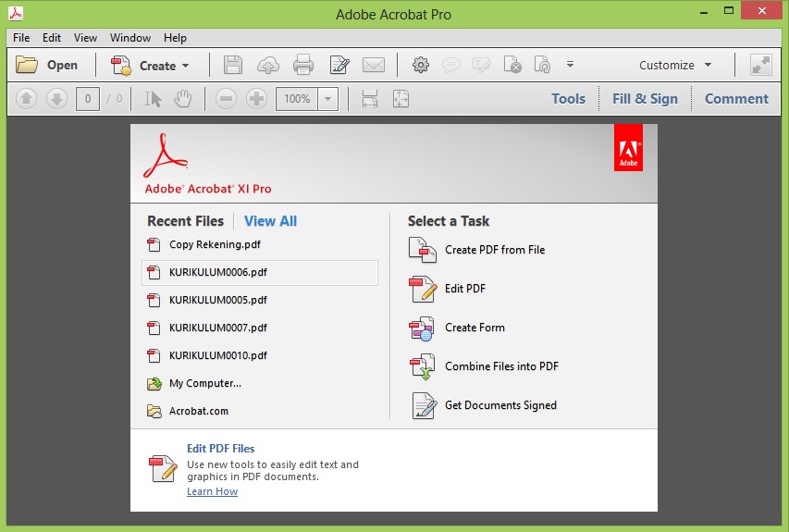
Task: Open recent file KURIKULUM0006.pdf
Action: 260,273
